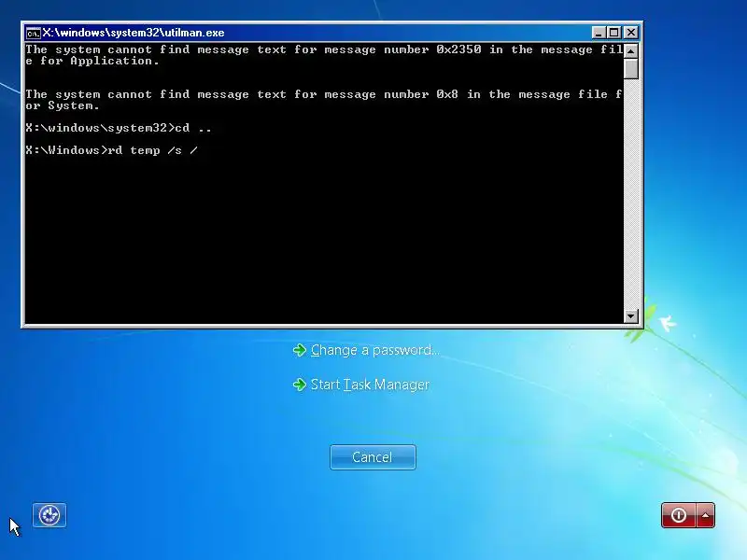Click the utilman.exe title bar text

coord(134,33)
